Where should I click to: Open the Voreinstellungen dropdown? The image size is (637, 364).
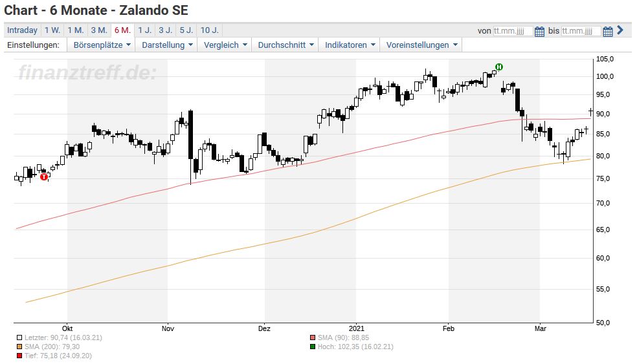[x=421, y=45]
